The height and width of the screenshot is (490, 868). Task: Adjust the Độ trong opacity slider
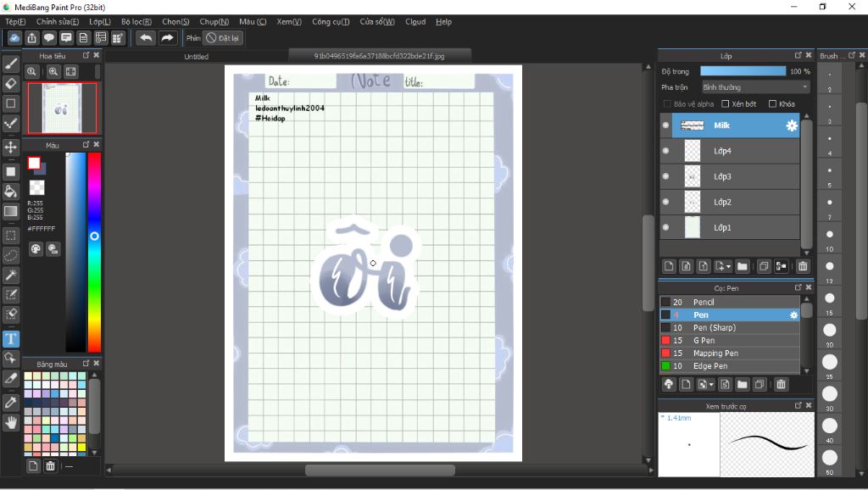click(x=743, y=71)
